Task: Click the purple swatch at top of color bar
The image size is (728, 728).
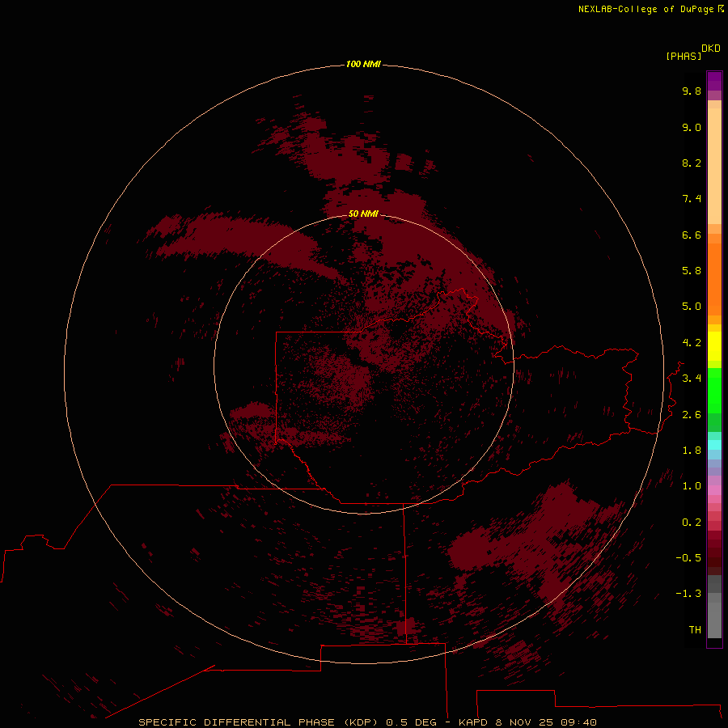Action: pos(714,81)
